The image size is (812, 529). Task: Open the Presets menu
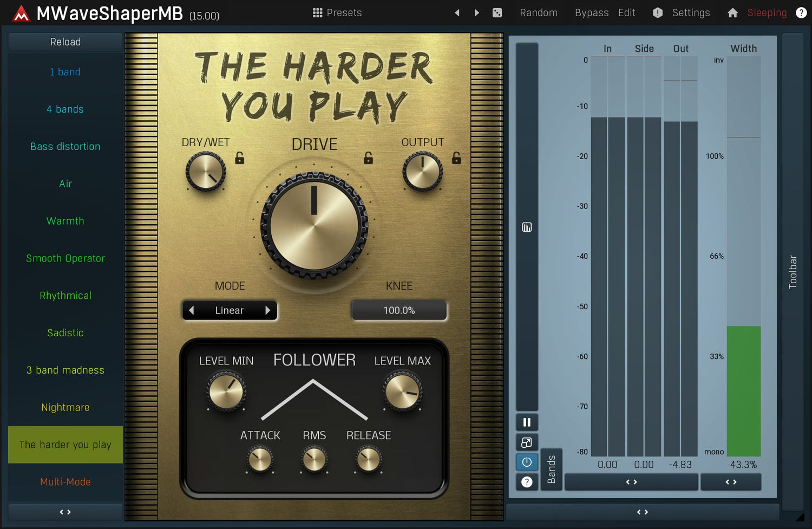pos(337,12)
